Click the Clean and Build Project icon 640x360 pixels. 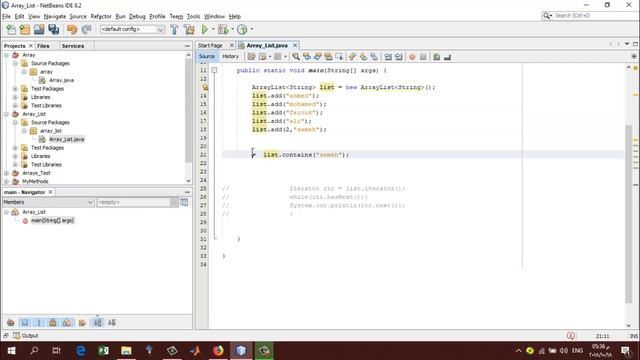pos(189,29)
